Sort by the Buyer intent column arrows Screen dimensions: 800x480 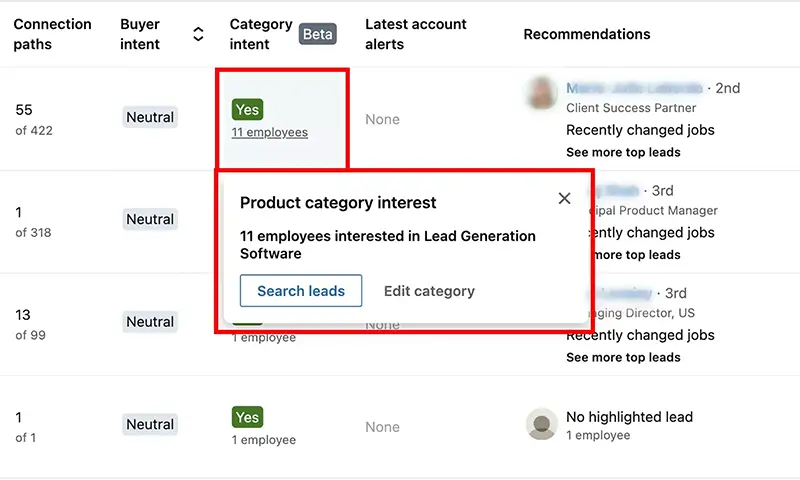coord(198,34)
